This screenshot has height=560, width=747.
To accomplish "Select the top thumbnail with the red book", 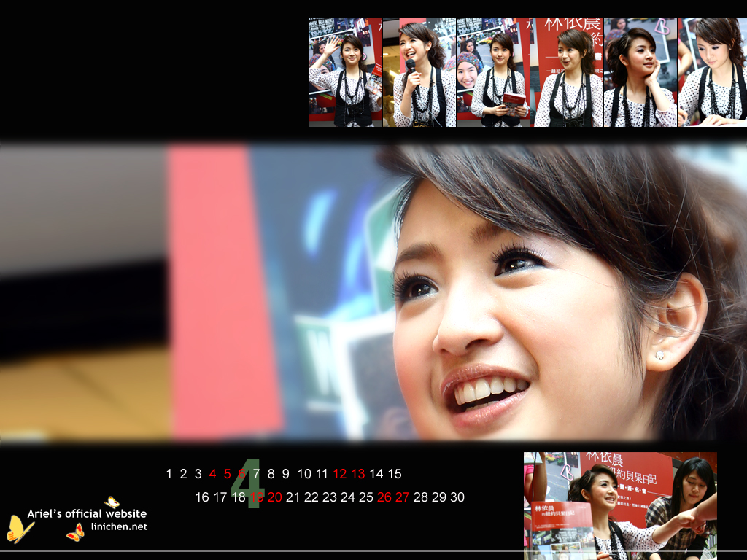I will point(492,72).
